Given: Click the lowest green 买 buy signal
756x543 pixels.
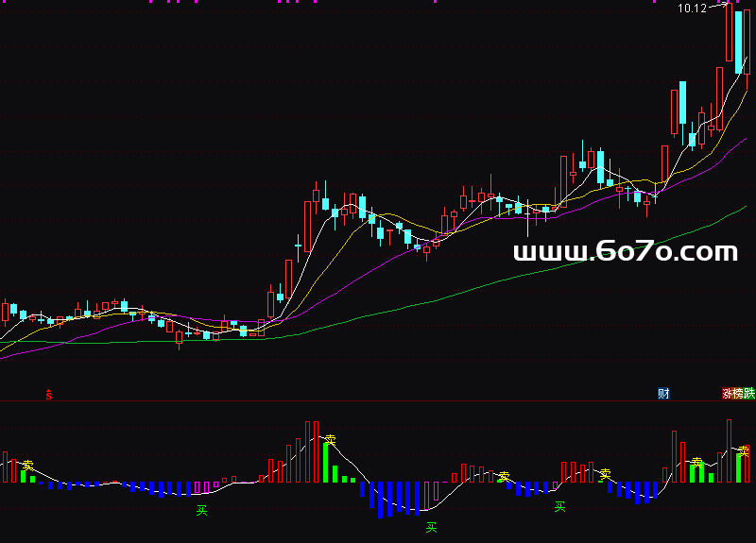Looking at the screenshot, I should (432, 527).
